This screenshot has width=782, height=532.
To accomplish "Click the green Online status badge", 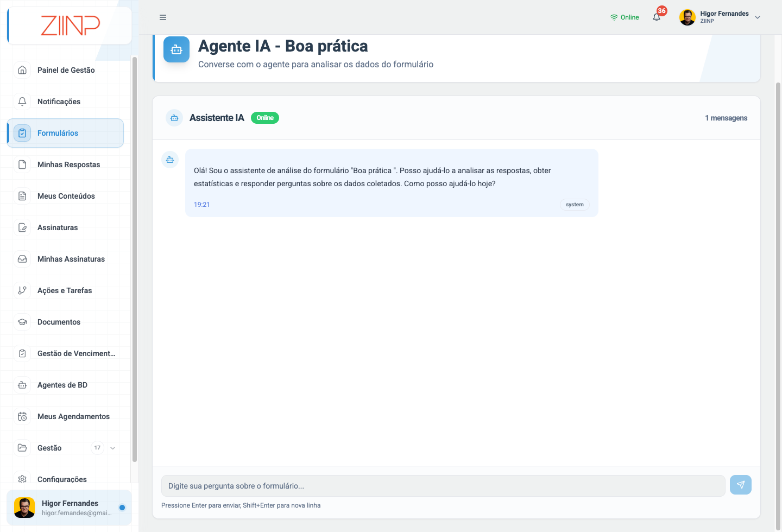I will (x=265, y=118).
